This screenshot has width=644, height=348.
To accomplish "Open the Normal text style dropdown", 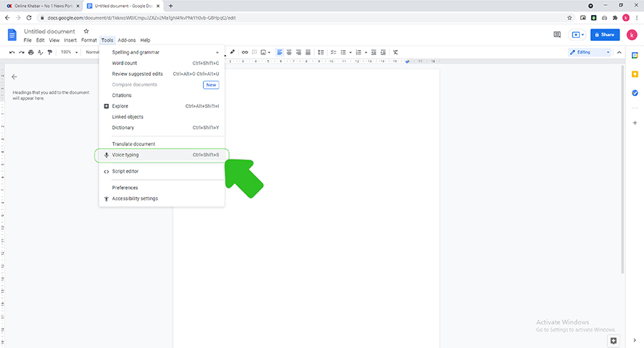I will [92, 52].
